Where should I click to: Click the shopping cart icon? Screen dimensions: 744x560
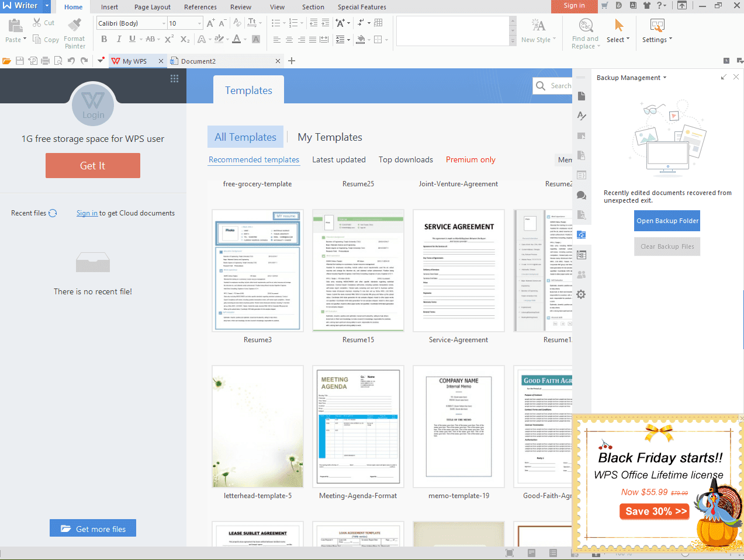tap(604, 6)
